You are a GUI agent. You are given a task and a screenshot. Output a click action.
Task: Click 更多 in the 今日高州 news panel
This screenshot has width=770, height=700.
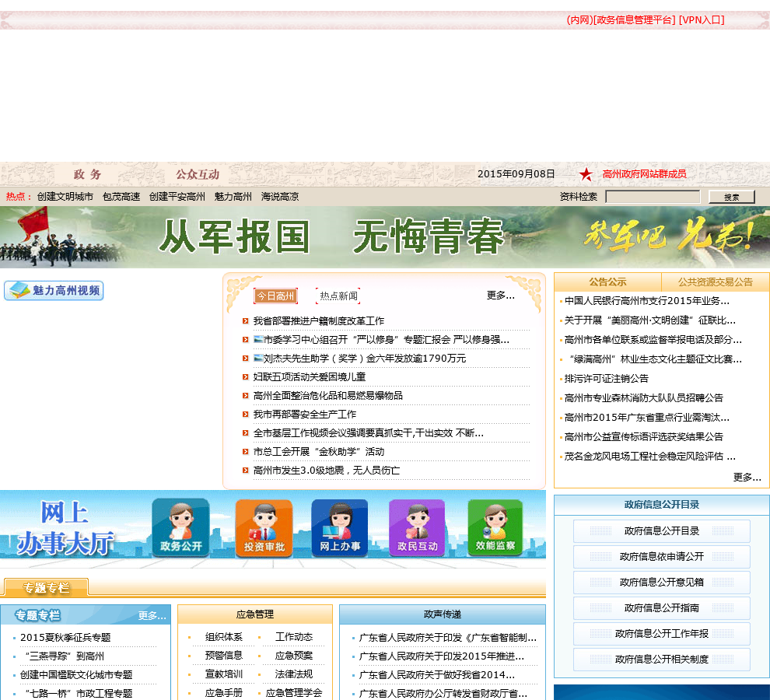[x=500, y=296]
